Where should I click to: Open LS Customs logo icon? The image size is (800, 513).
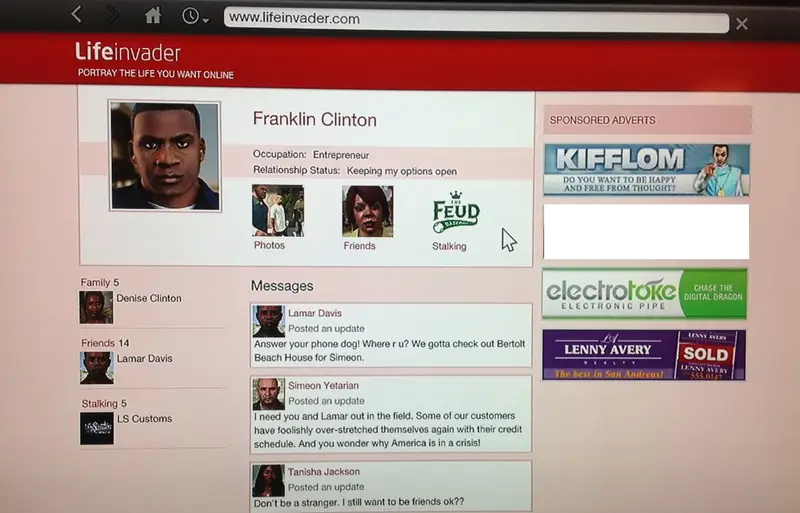(x=97, y=428)
